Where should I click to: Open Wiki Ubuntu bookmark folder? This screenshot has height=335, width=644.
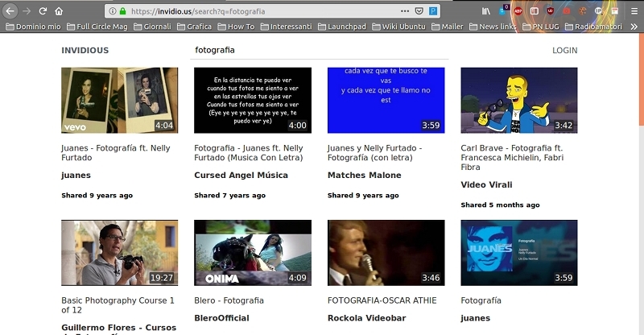tap(398, 27)
